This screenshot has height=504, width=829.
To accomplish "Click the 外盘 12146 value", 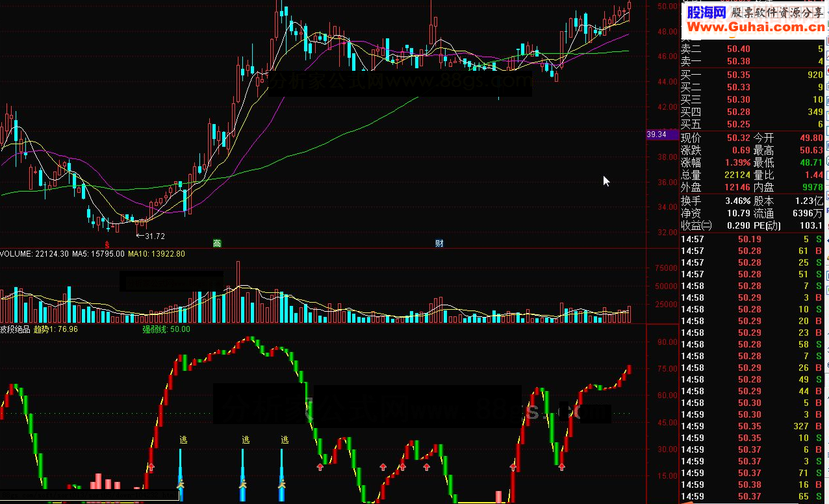I will tap(739, 187).
